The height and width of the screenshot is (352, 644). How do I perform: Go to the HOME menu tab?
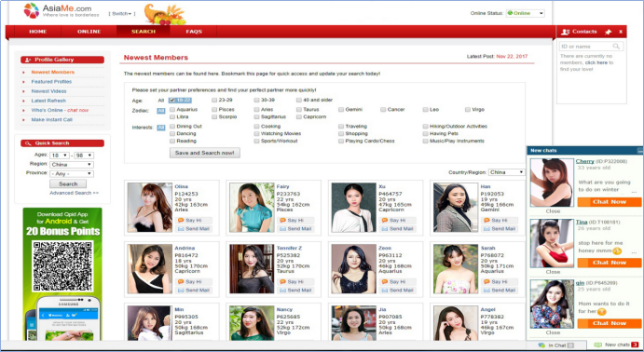click(x=38, y=32)
